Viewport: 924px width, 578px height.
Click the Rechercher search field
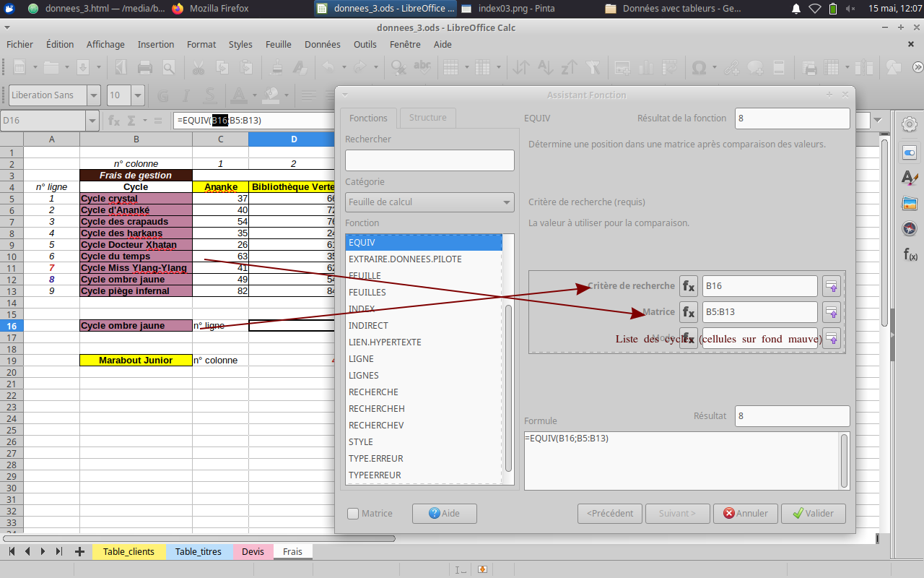(x=430, y=160)
